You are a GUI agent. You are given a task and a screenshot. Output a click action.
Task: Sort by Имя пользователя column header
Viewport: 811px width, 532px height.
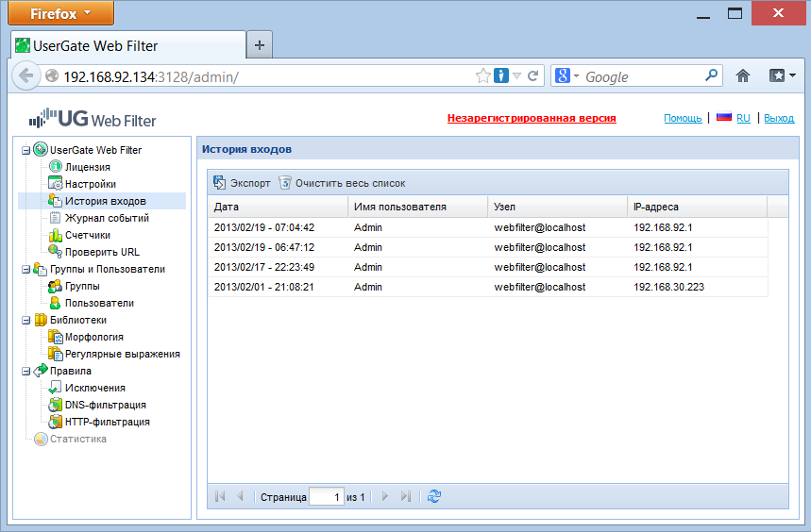[418, 207]
